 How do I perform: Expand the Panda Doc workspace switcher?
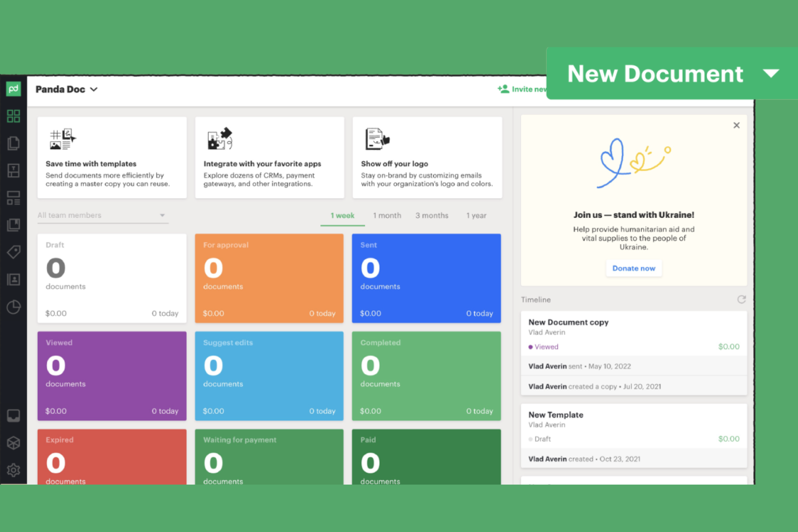66,89
